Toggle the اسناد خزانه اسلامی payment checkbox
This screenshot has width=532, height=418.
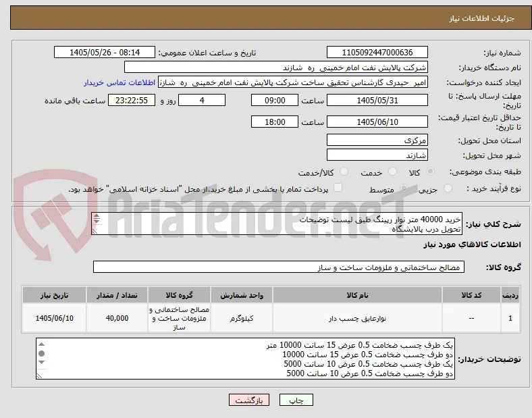(x=338, y=188)
